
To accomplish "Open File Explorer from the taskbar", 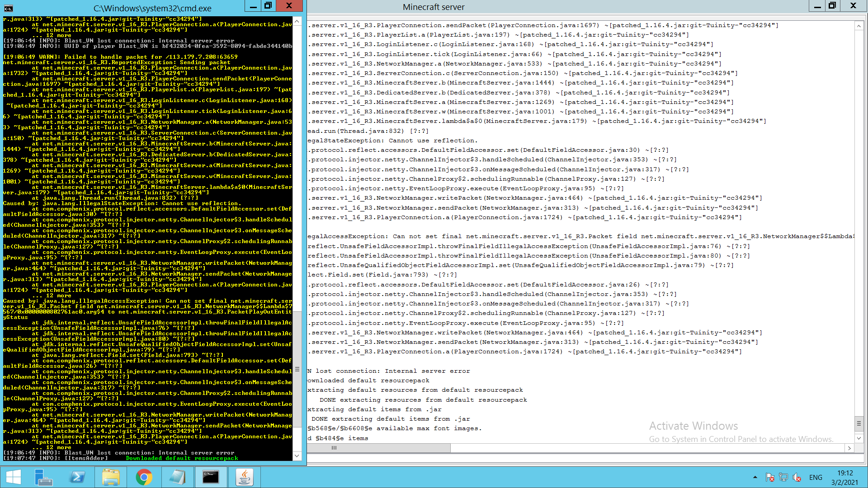I will pyautogui.click(x=111, y=477).
